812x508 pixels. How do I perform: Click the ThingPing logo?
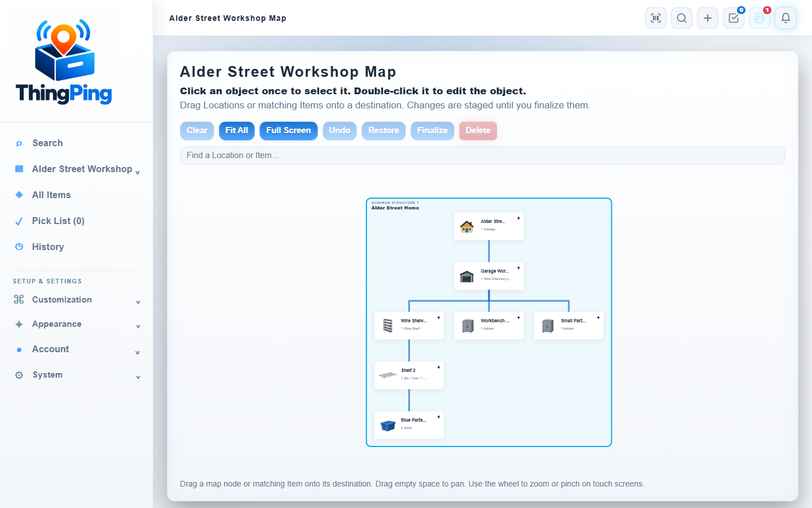(x=64, y=62)
